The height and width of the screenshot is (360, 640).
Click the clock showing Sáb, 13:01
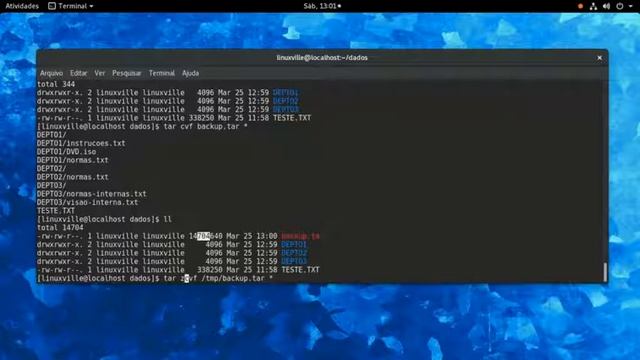click(x=322, y=6)
